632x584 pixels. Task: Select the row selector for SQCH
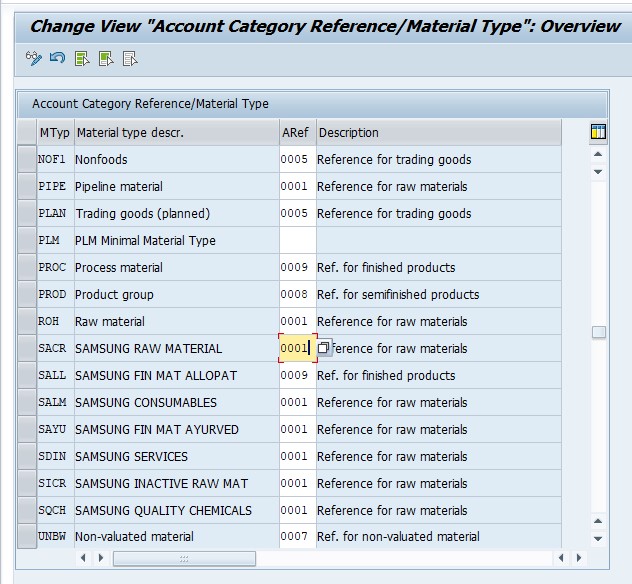[x=27, y=510]
